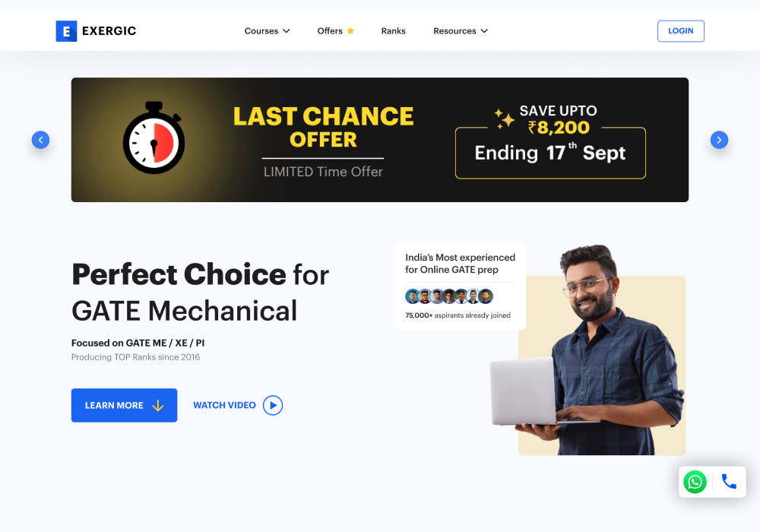The width and height of the screenshot is (760, 532).
Task: Click the sparkle icon near Save Upto
Action: [504, 119]
